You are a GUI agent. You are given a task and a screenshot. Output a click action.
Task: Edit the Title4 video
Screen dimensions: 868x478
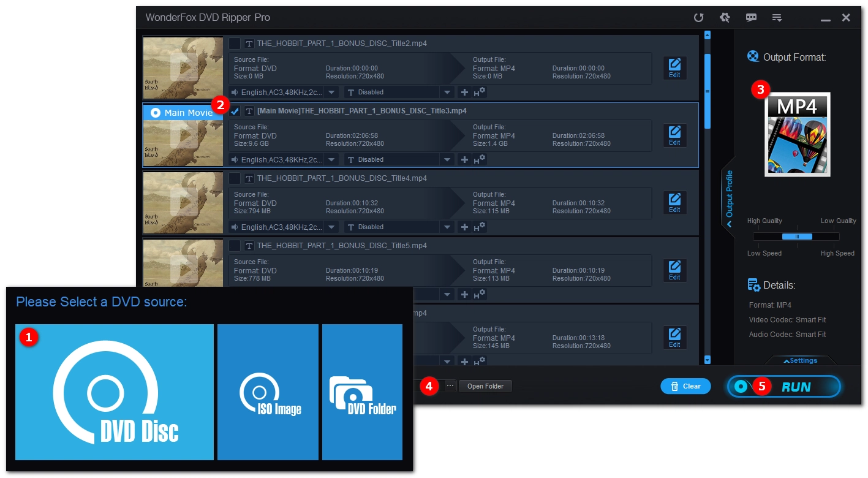point(674,203)
